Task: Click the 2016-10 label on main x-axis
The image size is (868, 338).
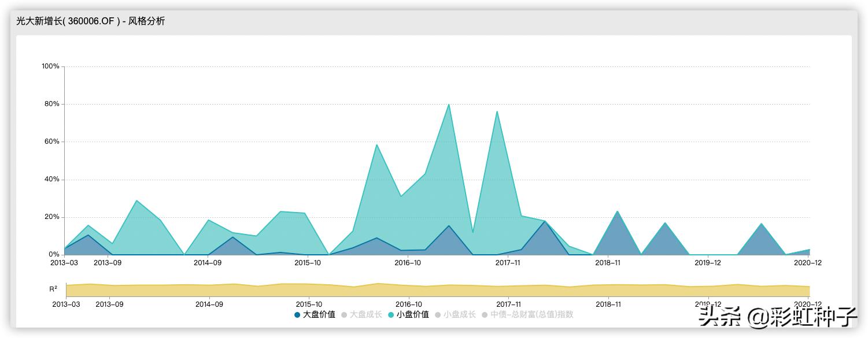Action: [x=408, y=263]
